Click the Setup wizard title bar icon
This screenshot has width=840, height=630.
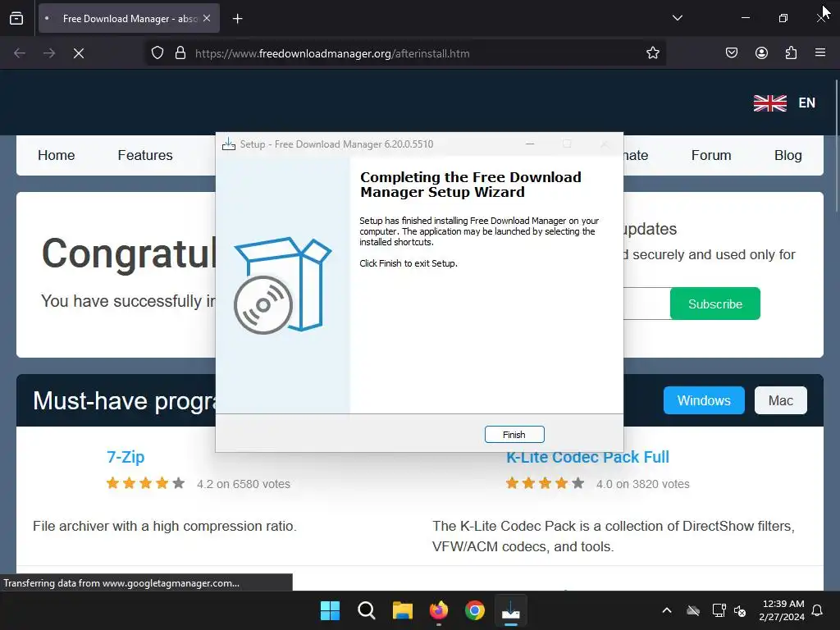click(229, 144)
